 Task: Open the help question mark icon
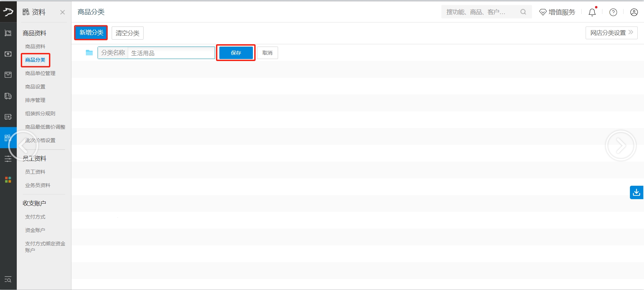click(613, 12)
